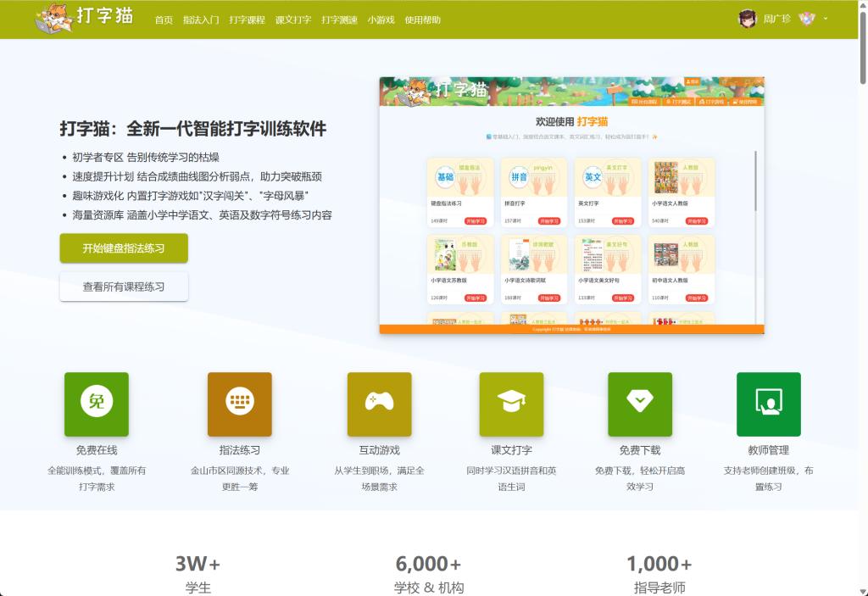Click the VIP badge beside username

[x=806, y=19]
